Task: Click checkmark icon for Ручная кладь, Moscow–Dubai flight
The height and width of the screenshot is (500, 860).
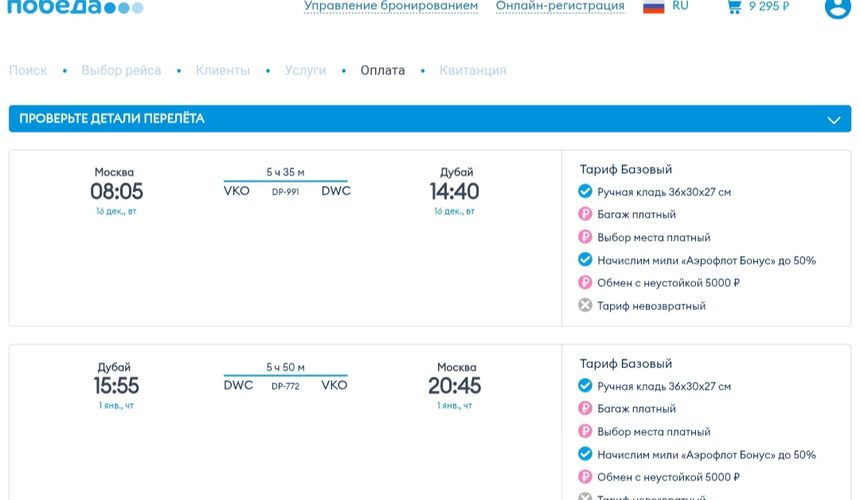Action: tap(585, 191)
